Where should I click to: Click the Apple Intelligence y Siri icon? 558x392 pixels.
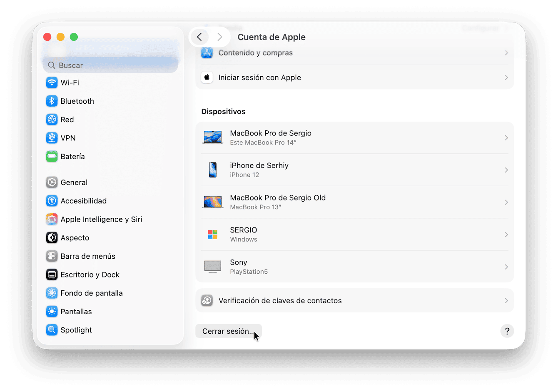tap(52, 219)
